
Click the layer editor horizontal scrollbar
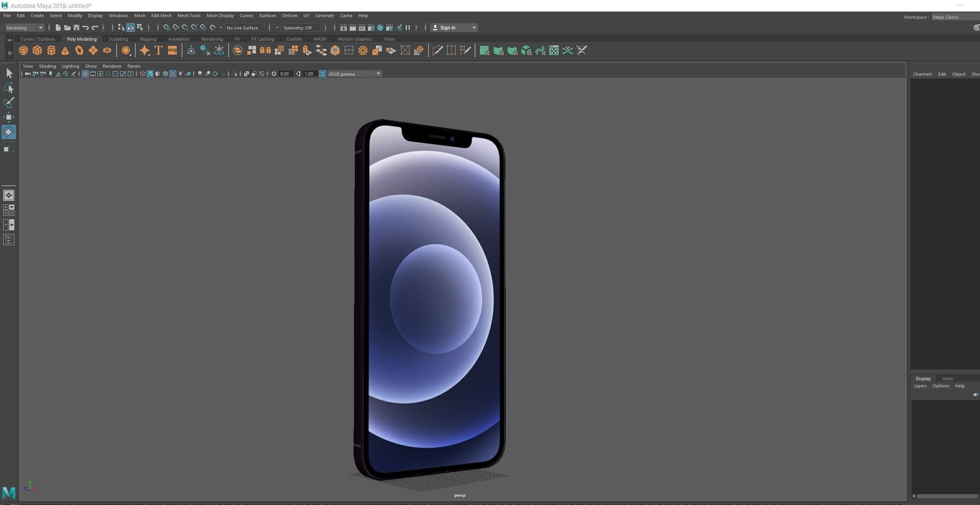(x=947, y=496)
